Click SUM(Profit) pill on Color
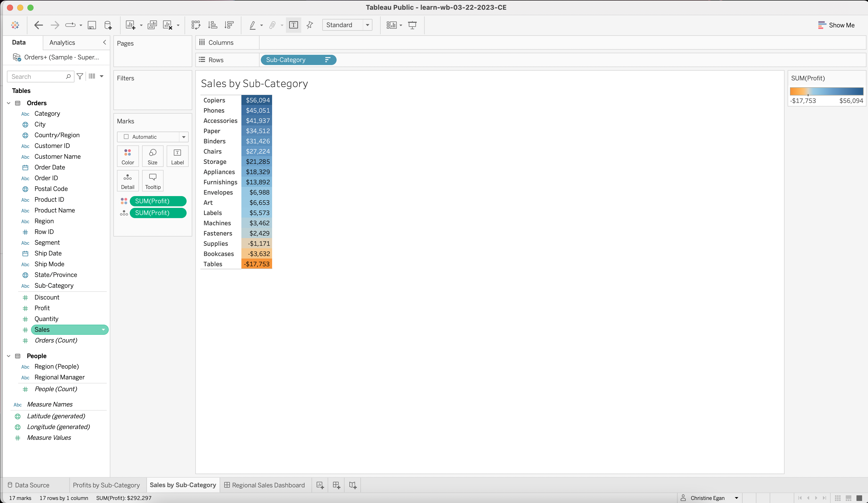Image resolution: width=868 pixels, height=503 pixels. click(158, 201)
